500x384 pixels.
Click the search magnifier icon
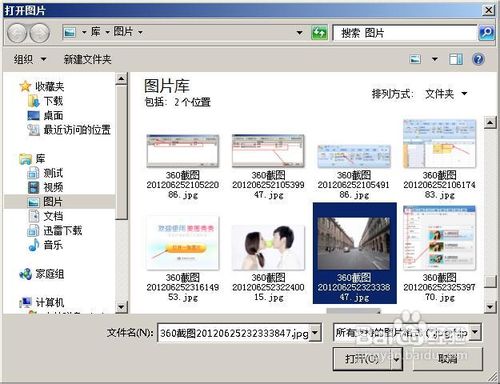click(x=486, y=33)
